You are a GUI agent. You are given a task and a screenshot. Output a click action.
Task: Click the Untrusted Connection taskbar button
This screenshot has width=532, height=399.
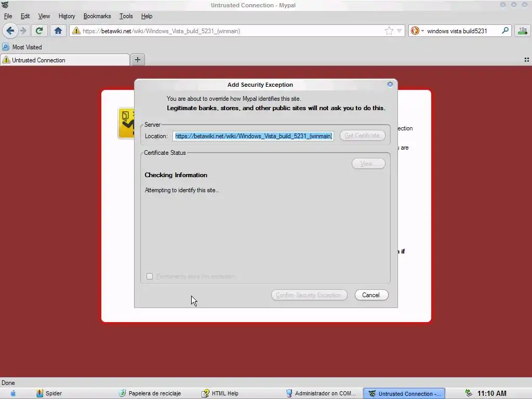pyautogui.click(x=404, y=394)
